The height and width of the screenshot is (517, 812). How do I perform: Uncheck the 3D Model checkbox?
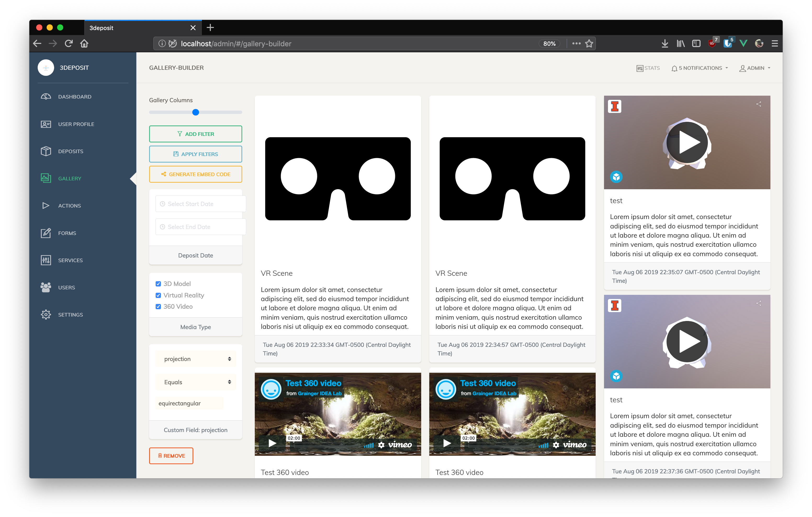pos(158,284)
